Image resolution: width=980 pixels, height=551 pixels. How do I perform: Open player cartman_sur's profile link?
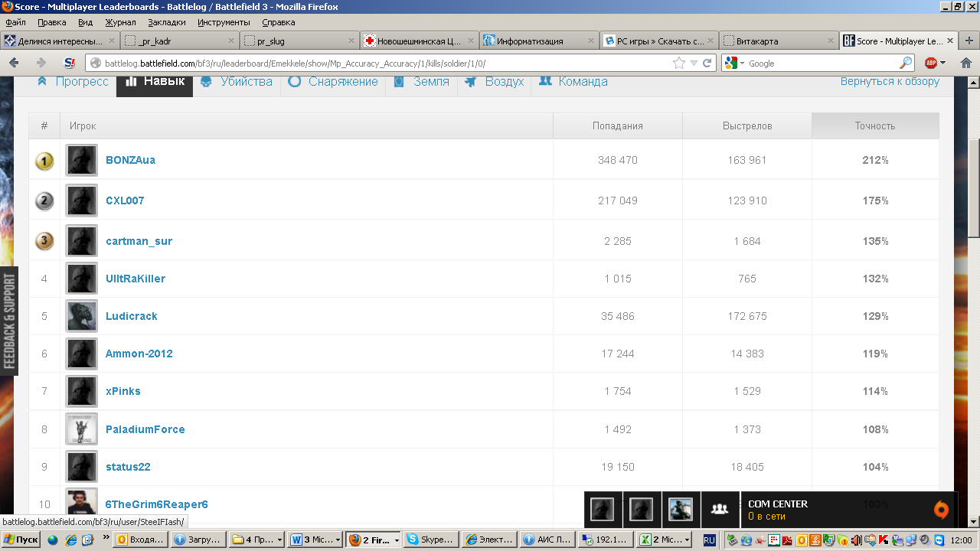click(x=139, y=241)
